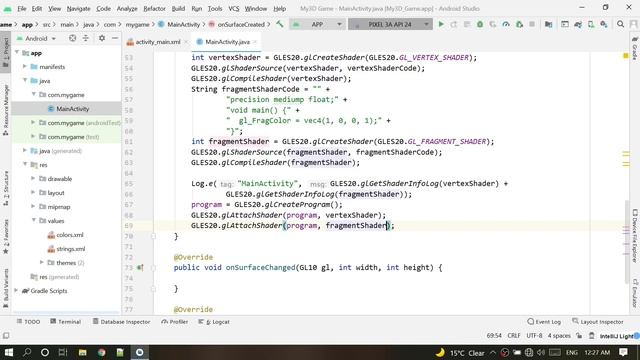Open Project panel settings gear
The image size is (640, 360).
102,38
